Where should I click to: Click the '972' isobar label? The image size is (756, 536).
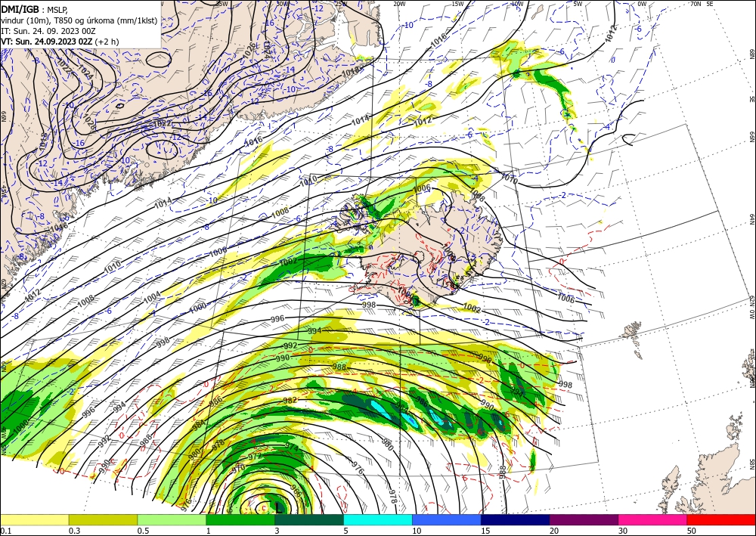coord(255,456)
